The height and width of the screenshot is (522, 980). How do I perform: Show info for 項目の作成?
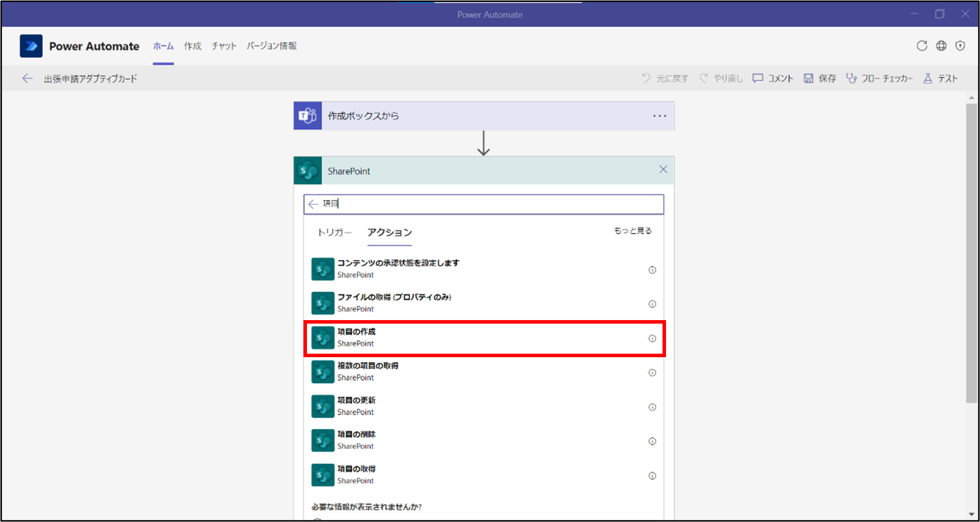click(x=652, y=339)
